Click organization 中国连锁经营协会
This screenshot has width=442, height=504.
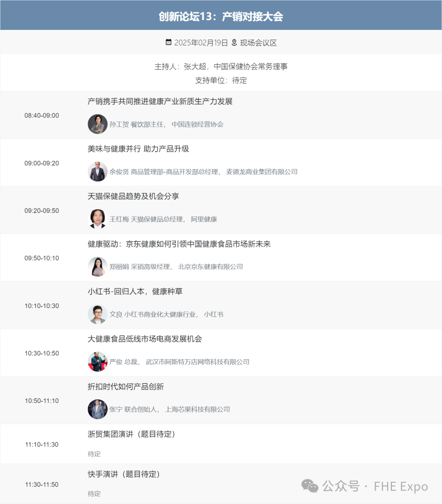click(198, 124)
